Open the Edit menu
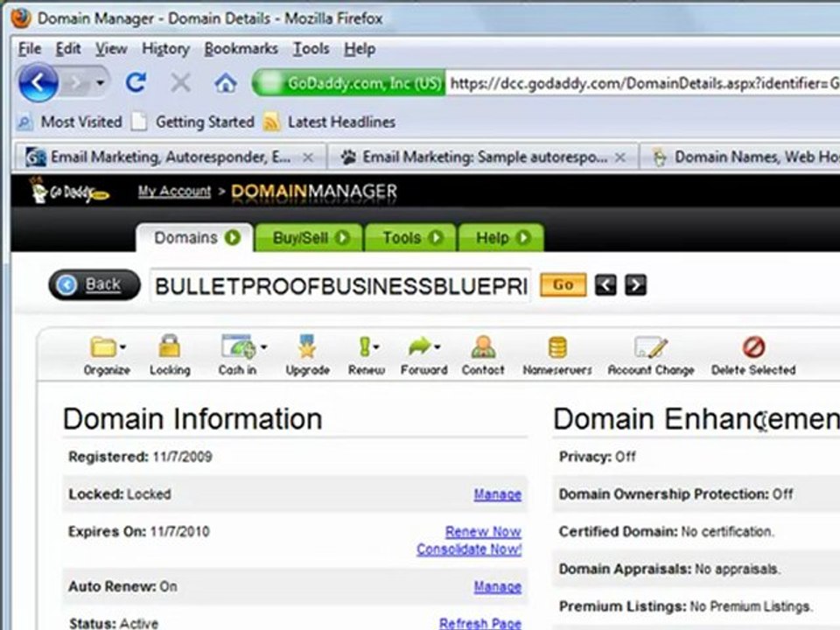The image size is (840, 630). [68, 49]
